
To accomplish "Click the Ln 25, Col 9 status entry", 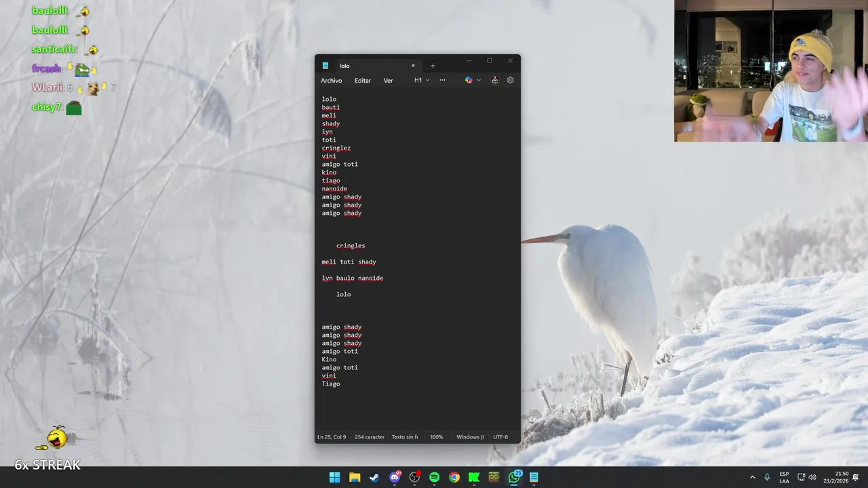I will (x=332, y=437).
